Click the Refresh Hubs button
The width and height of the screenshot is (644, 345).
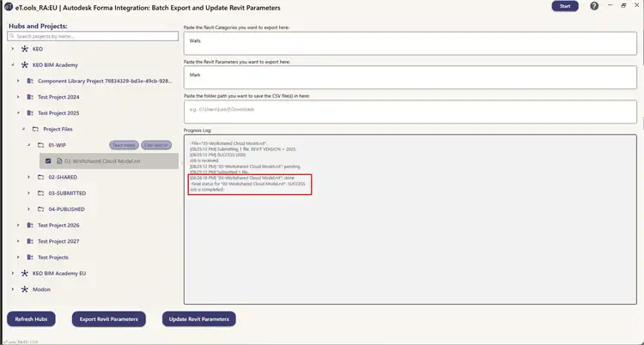pos(31,319)
